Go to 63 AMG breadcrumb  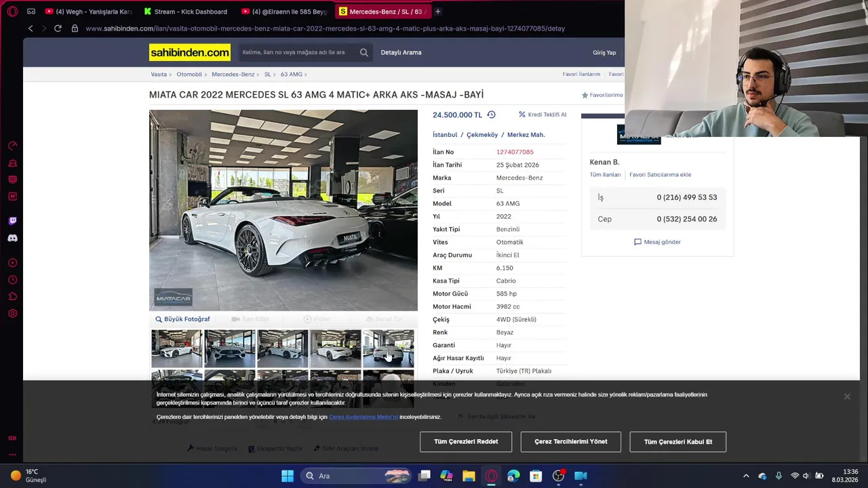tap(291, 74)
